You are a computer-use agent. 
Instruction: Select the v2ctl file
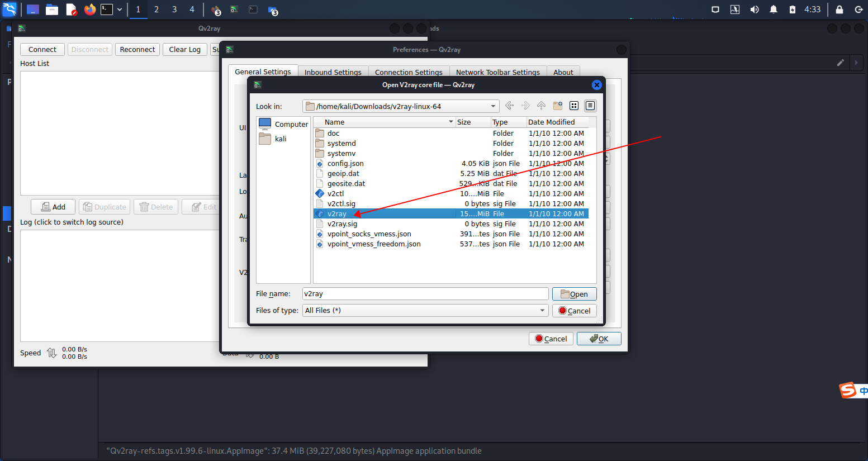pos(335,193)
